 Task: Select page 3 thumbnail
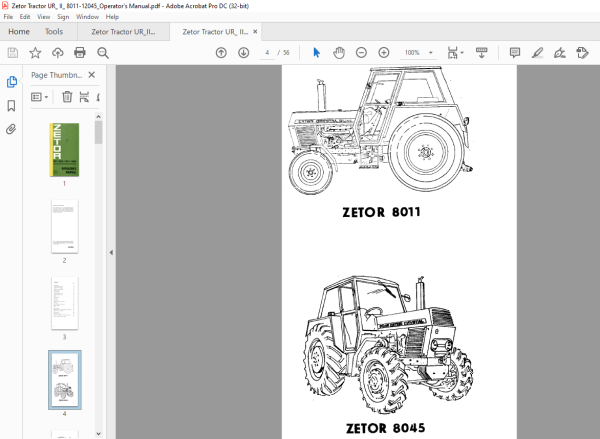click(x=64, y=304)
